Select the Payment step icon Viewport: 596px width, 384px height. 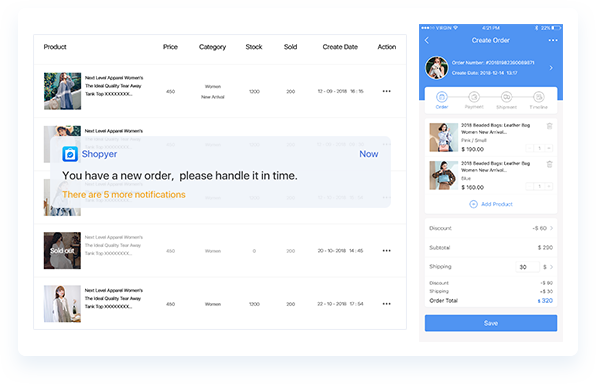point(474,97)
